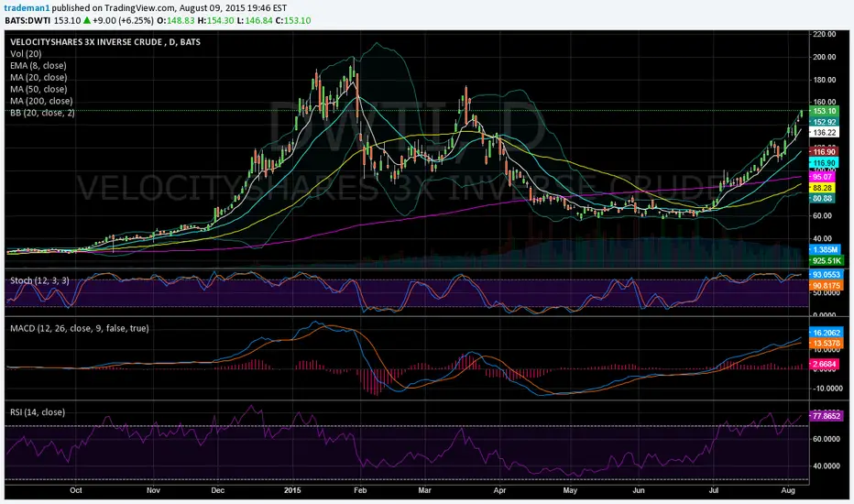The width and height of the screenshot is (854, 504).
Task: Open the trademan1 author profile link
Action: coord(27,8)
